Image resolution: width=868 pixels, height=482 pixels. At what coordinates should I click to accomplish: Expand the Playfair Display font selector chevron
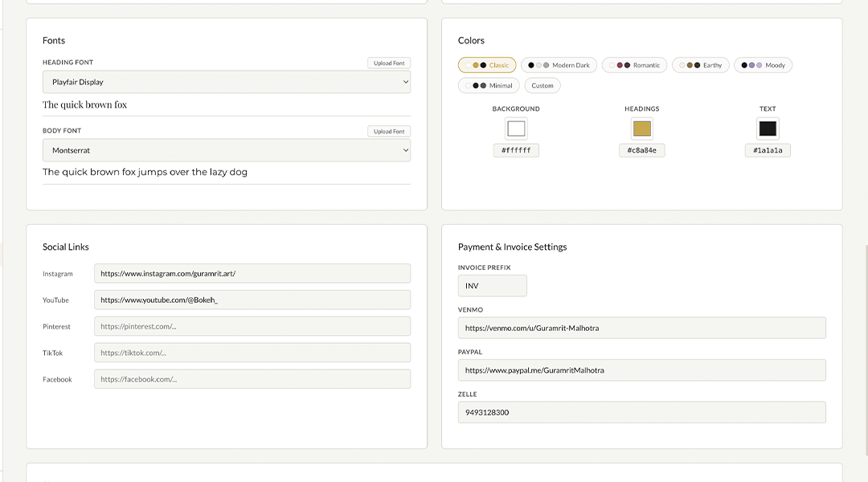[404, 81]
